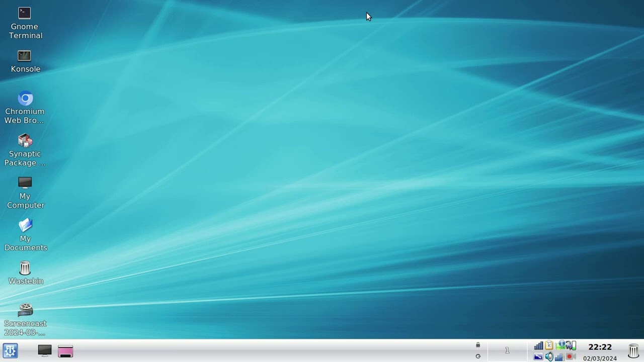Click the "Synaptic Package ..." label text
This screenshot has height=362, width=644.
pos(25,158)
